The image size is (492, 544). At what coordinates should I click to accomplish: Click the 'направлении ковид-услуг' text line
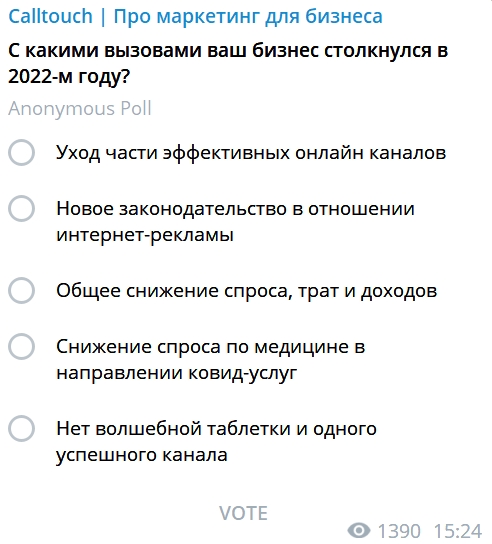click(177, 373)
